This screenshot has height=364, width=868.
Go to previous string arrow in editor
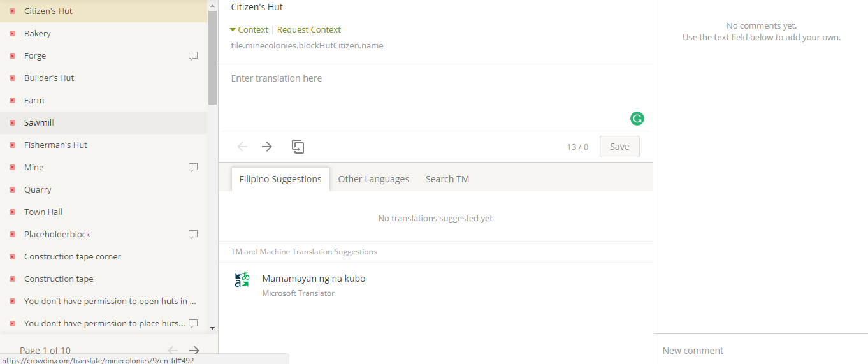(x=242, y=147)
